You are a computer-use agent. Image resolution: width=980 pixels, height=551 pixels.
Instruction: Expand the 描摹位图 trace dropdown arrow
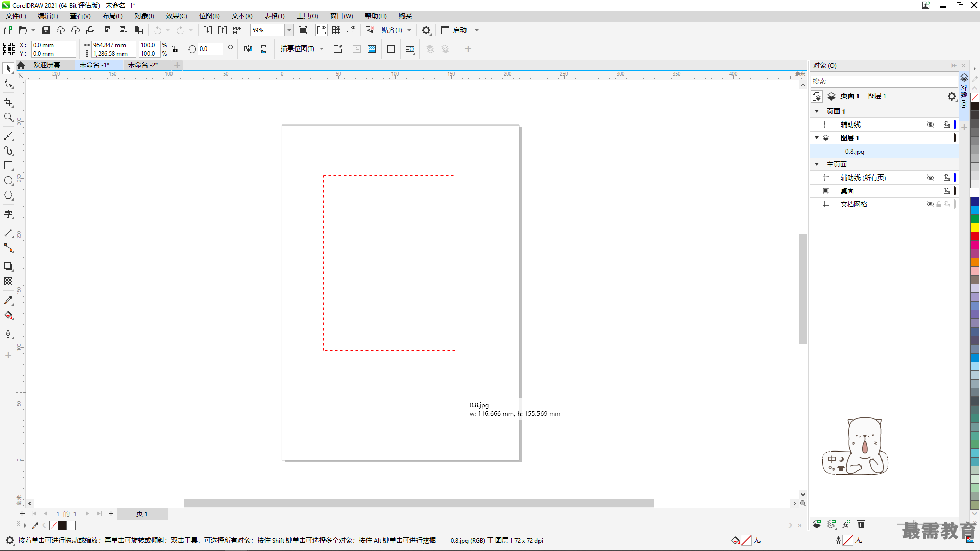[x=322, y=49]
